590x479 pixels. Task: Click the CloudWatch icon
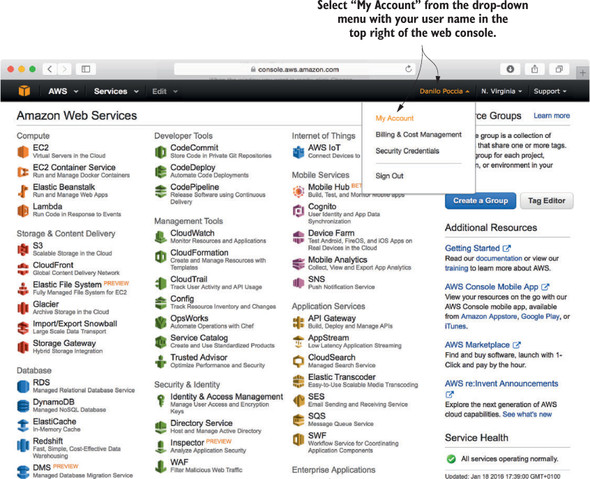coord(161,237)
